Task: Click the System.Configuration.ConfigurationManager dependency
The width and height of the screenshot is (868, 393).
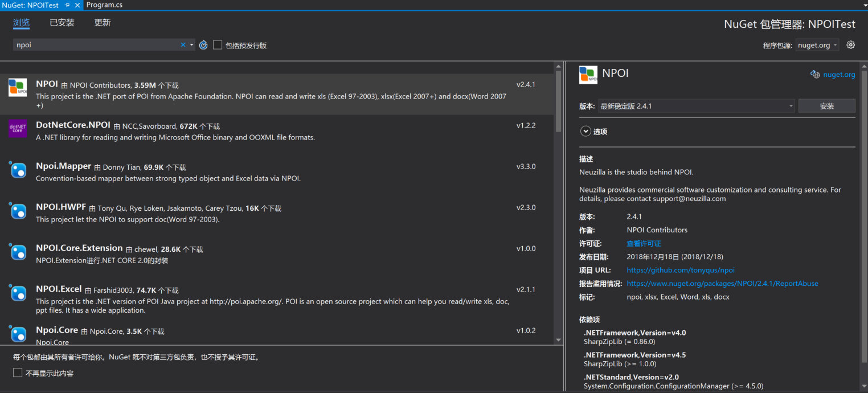Action: (673, 386)
